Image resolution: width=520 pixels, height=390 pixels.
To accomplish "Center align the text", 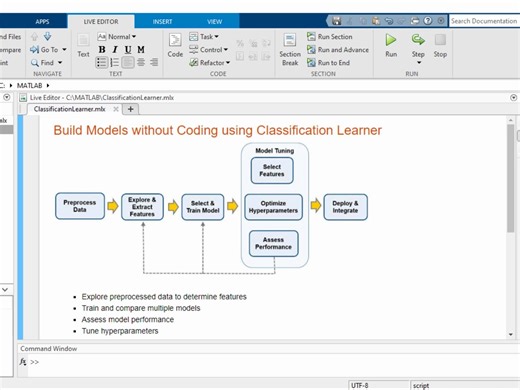I will click(141, 62).
